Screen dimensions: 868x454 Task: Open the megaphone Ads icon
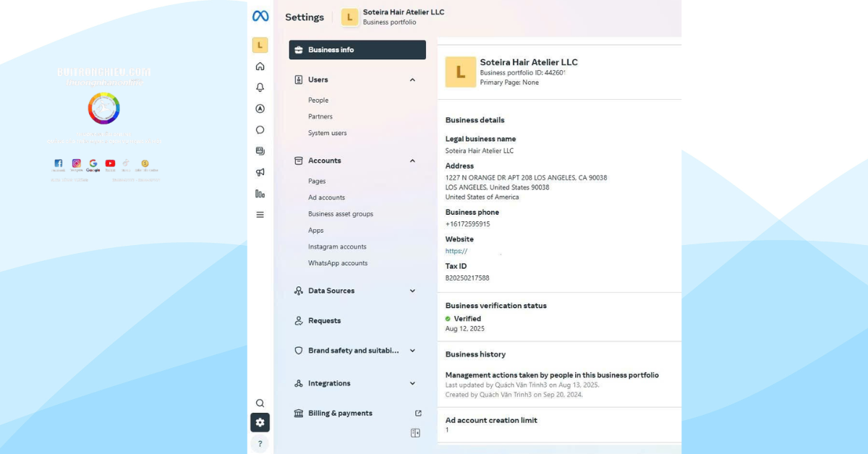pyautogui.click(x=260, y=172)
